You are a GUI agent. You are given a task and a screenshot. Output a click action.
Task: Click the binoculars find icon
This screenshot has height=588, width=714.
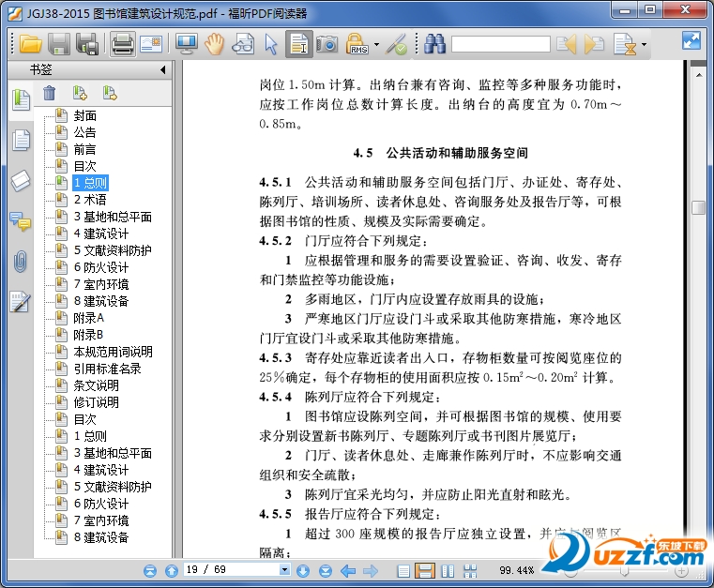tap(434, 45)
